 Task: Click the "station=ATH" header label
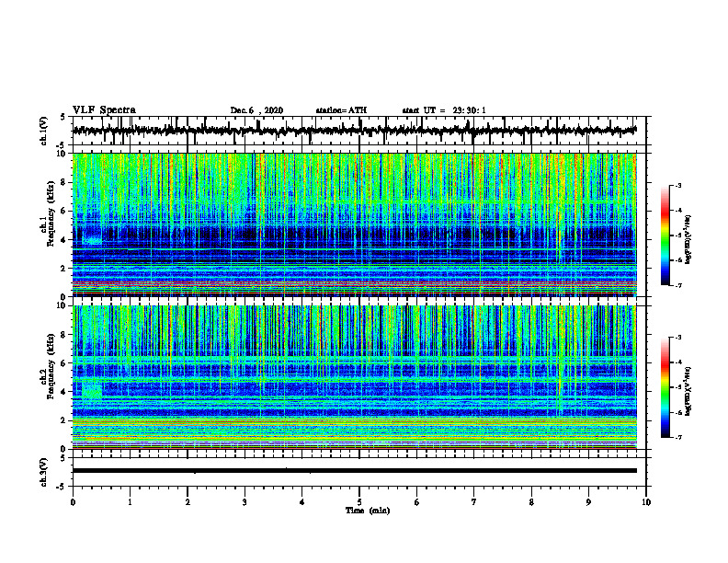coord(341,110)
